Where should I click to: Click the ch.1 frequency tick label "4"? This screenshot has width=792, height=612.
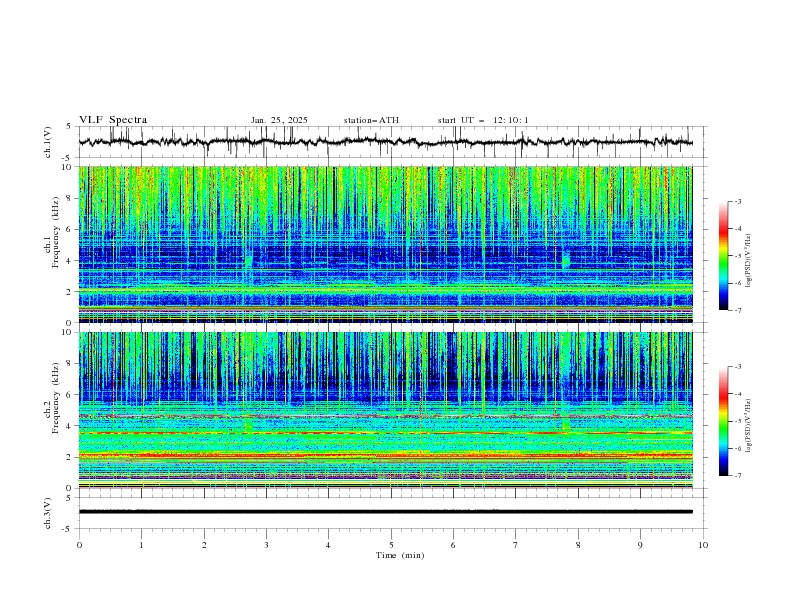coord(71,261)
